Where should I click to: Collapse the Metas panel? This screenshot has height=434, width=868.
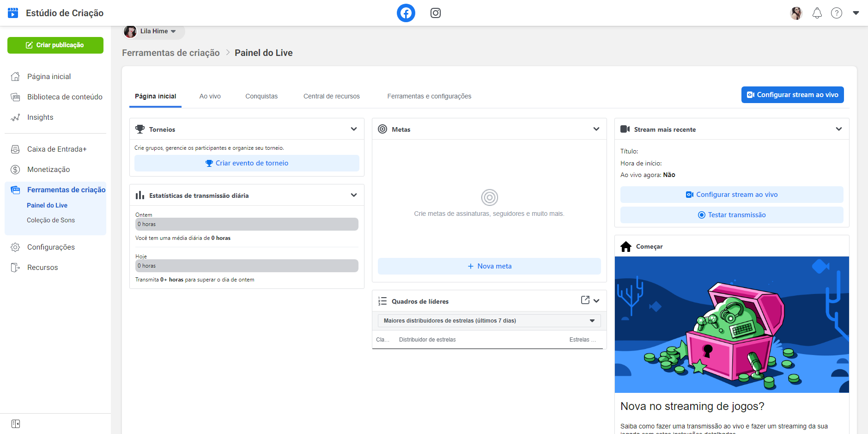(x=596, y=129)
